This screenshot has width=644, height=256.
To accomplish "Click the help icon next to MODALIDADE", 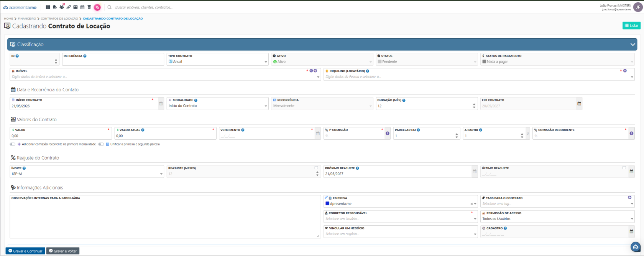I will (195, 100).
